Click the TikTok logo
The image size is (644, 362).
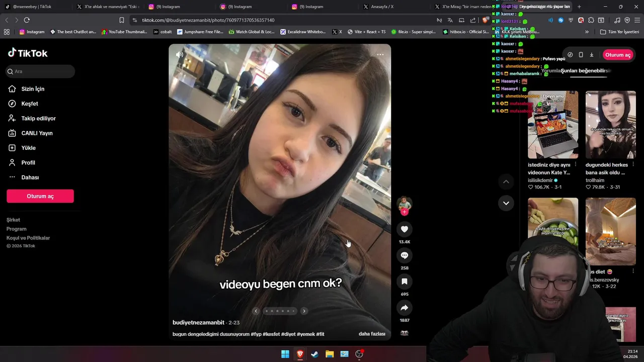click(x=28, y=53)
